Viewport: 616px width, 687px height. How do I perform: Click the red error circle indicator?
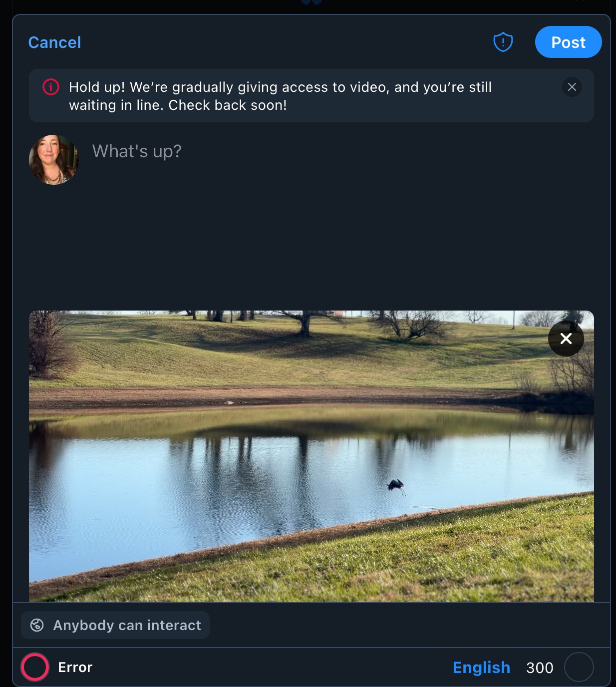coord(35,667)
